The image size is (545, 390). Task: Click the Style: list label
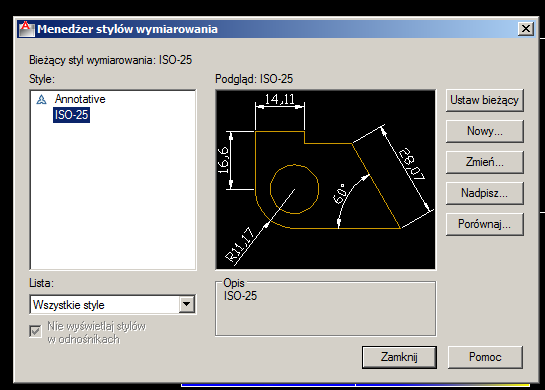[x=42, y=79]
